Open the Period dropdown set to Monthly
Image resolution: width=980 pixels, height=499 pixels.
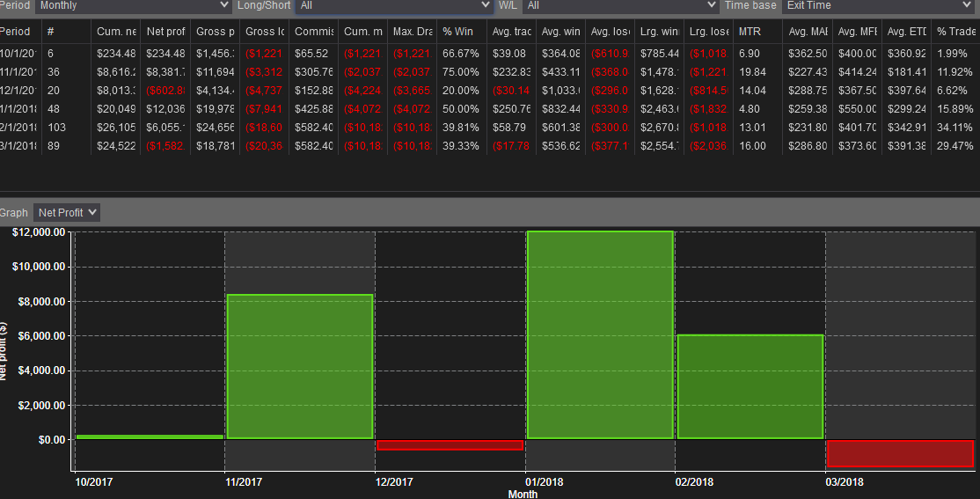133,5
